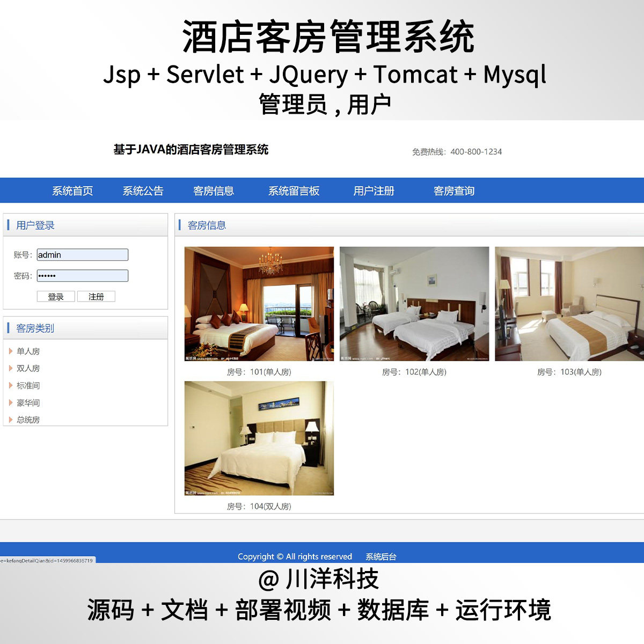The width and height of the screenshot is (644, 644).
Task: Select the arrow icon beside 标准间
Action: 11,385
